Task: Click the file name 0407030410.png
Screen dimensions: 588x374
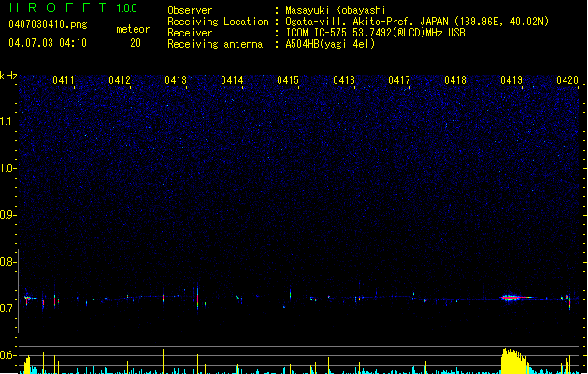Action: pyautogui.click(x=48, y=24)
